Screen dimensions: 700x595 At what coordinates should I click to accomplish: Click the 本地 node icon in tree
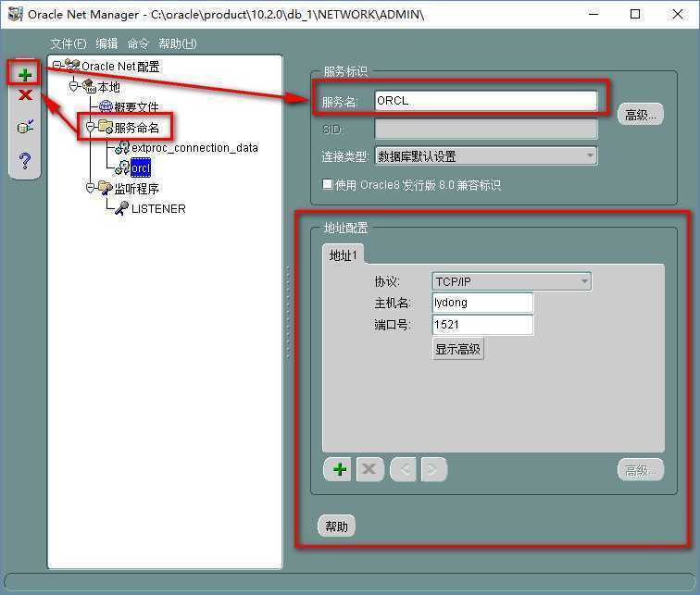89,86
